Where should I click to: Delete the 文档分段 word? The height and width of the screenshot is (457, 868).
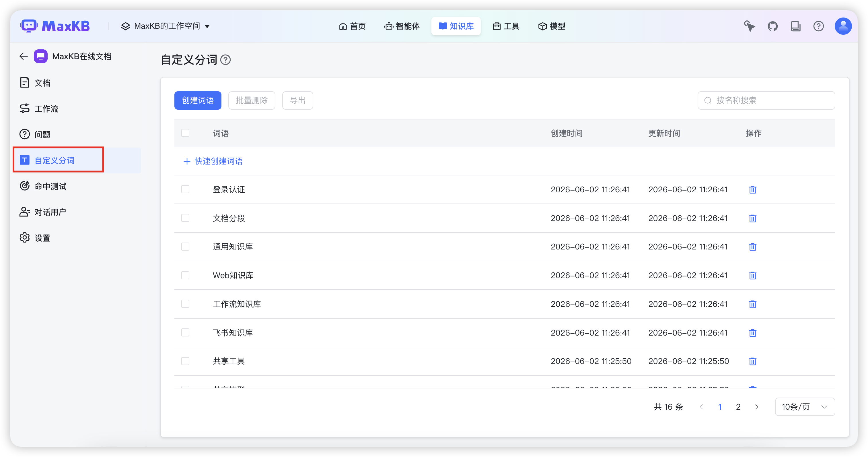pos(752,218)
